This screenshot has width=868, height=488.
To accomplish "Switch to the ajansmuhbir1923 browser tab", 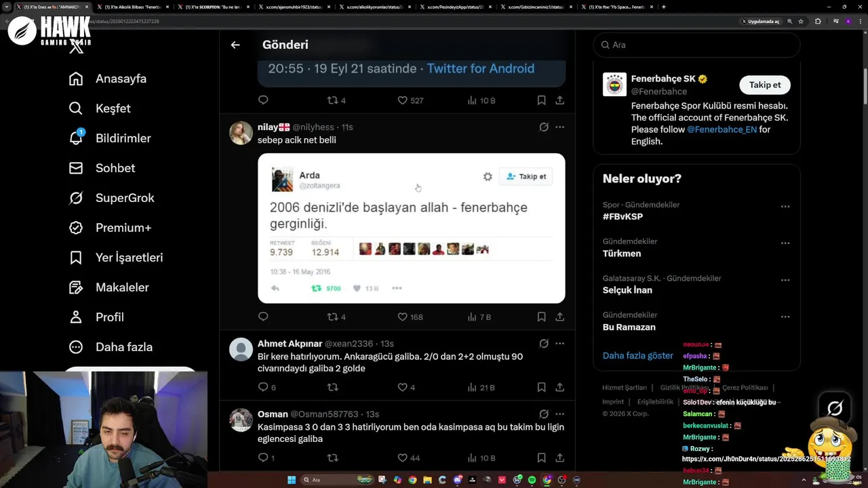I will (x=292, y=7).
